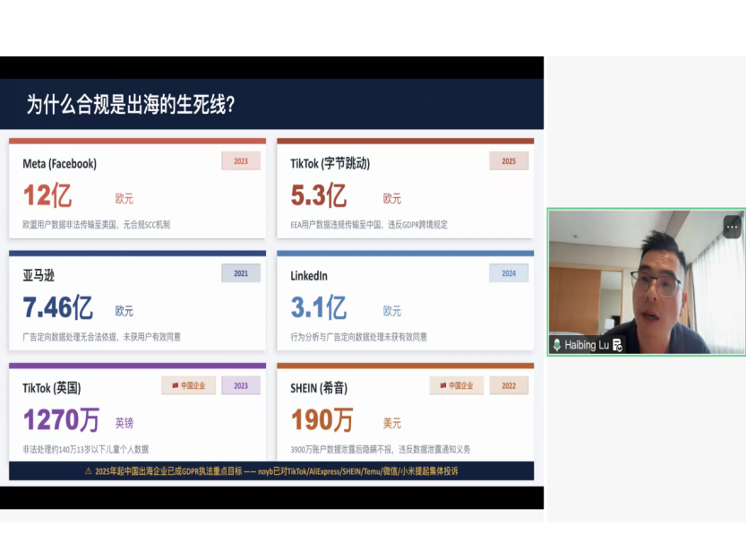Click the 2024 year tag
The width and height of the screenshot is (747, 560).
[509, 273]
